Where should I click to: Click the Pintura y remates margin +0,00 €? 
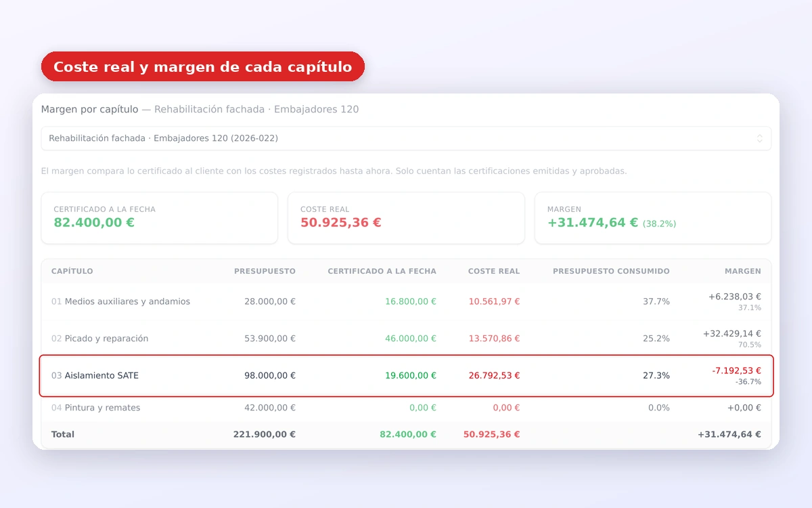point(744,408)
